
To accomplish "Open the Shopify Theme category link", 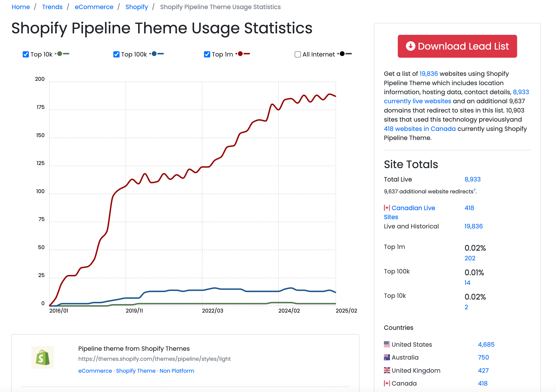I will 136,371.
